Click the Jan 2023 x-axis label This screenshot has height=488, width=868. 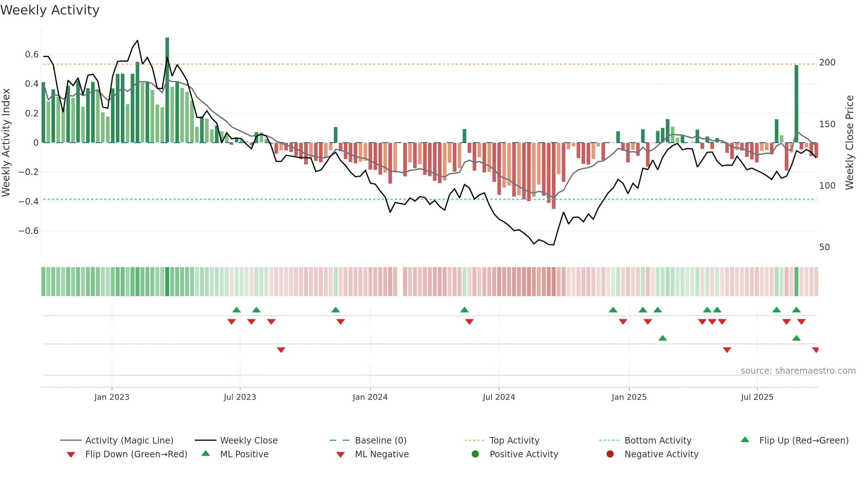point(112,397)
